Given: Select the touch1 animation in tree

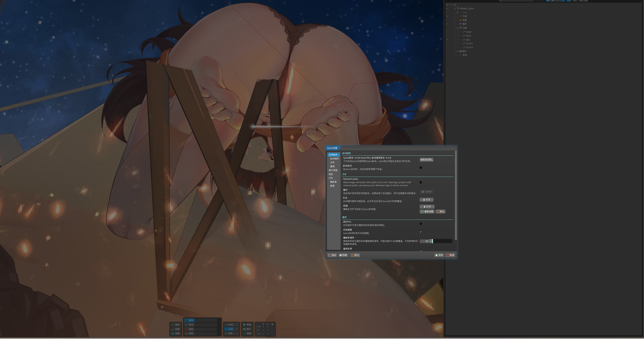Looking at the screenshot, I should 469,44.
